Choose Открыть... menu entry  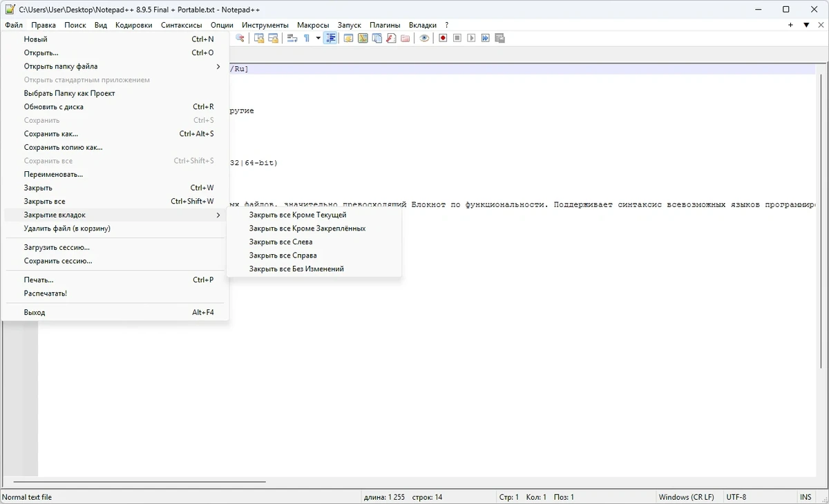point(115,52)
